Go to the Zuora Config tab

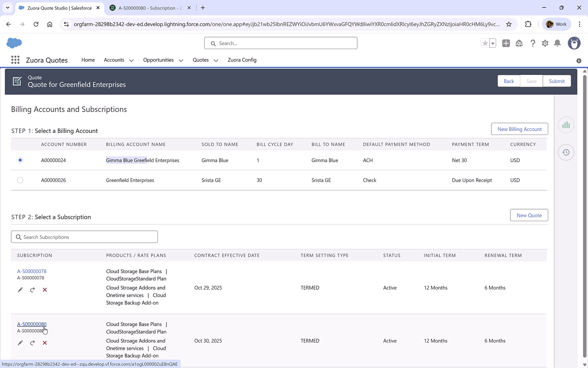(242, 60)
